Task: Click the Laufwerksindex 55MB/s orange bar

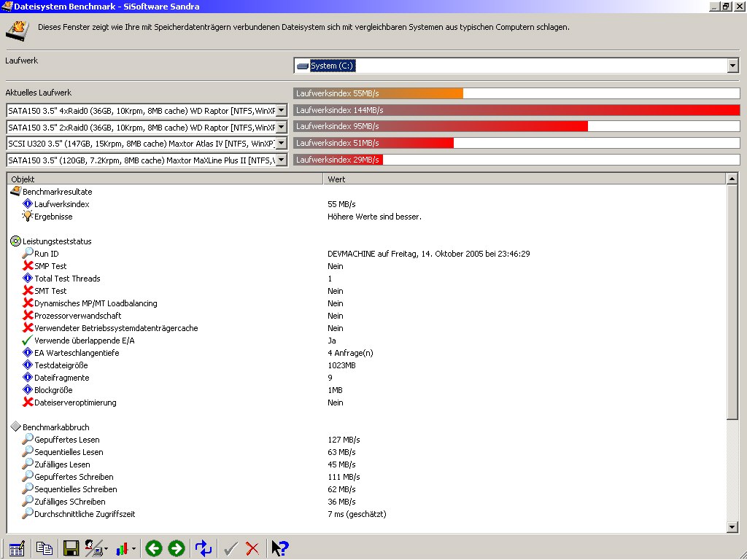Action: [x=379, y=93]
